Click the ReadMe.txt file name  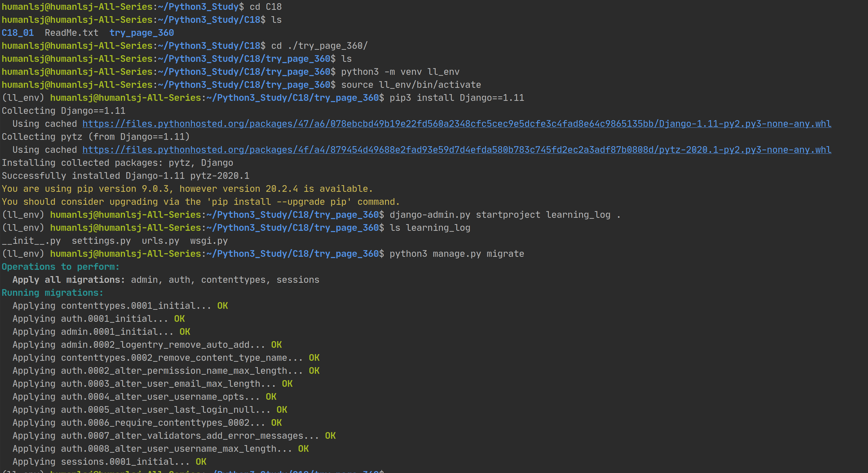coord(71,33)
